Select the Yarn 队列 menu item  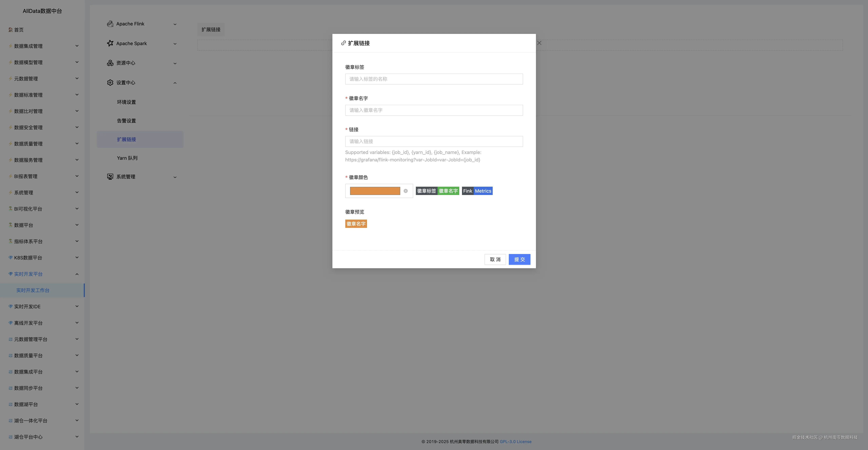coord(127,158)
